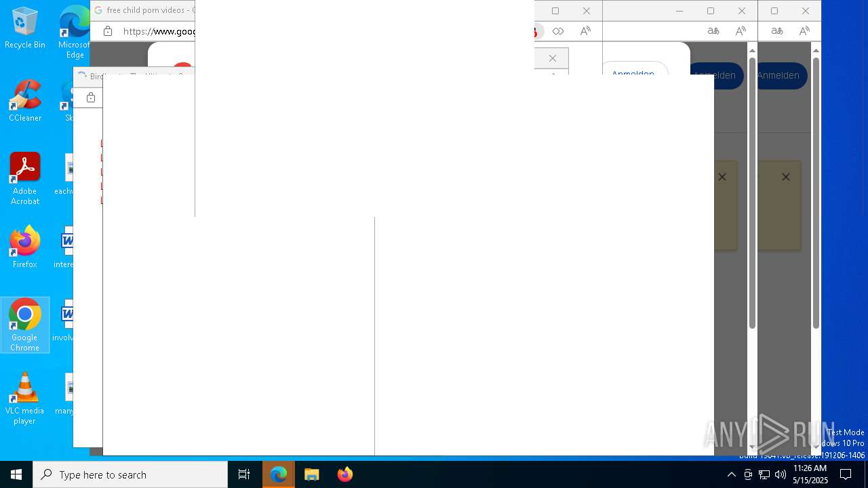Image resolution: width=868 pixels, height=488 pixels.
Task: Click the taskbar search box
Action: [130, 474]
